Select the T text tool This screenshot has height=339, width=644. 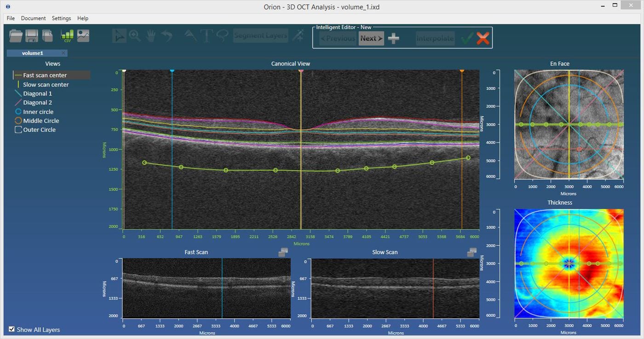click(207, 36)
